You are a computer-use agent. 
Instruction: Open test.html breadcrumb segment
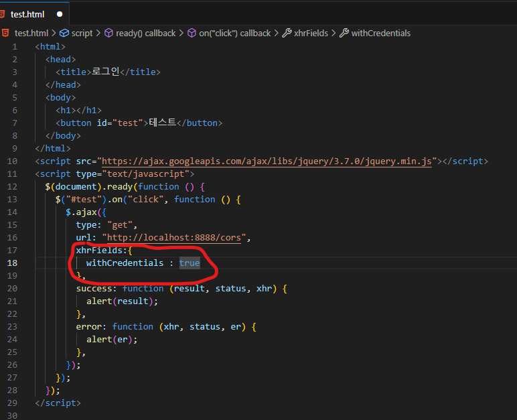click(31, 33)
